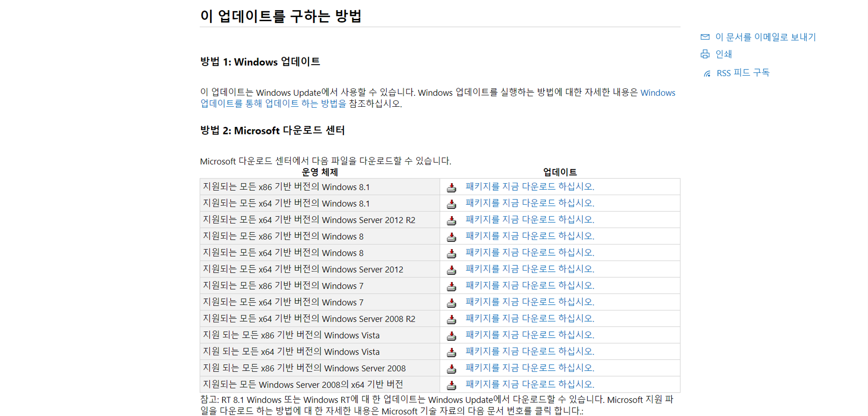Click the '업데이트' column header
The image size is (868, 416).
click(x=560, y=172)
